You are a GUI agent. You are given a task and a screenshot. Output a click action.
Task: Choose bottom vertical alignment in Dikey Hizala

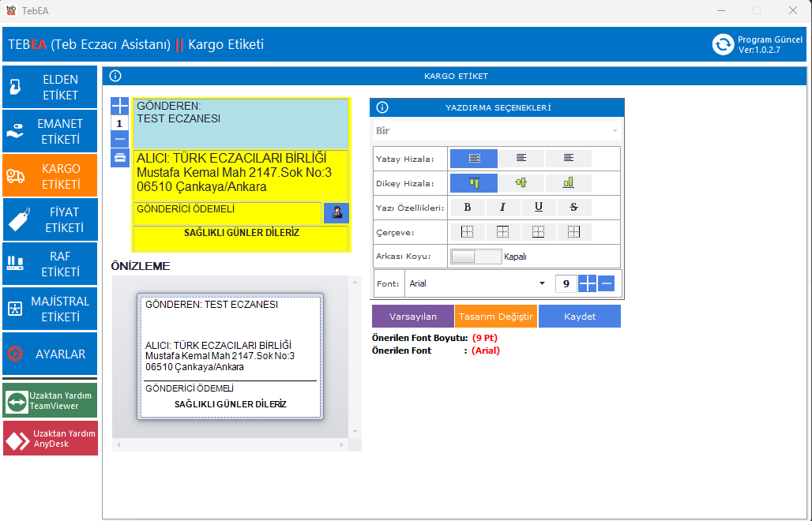click(568, 183)
